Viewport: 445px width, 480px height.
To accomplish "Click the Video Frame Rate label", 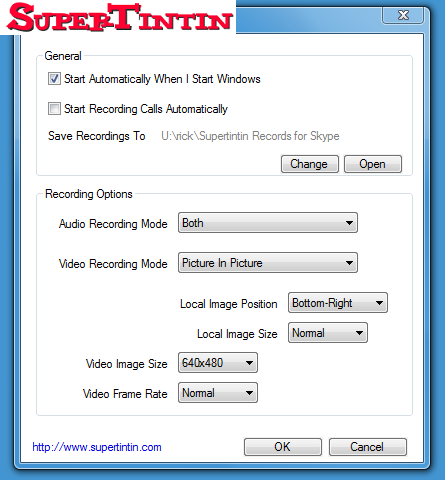I will coord(125,394).
